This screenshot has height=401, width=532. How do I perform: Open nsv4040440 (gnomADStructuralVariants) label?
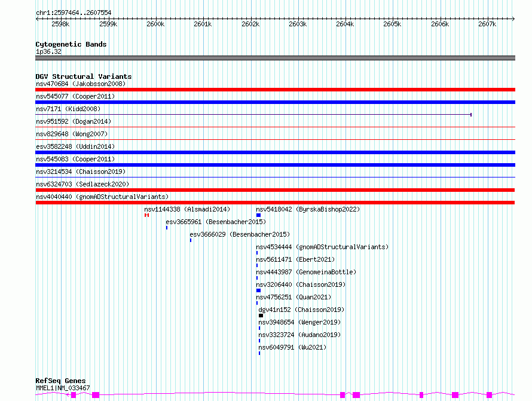point(102,197)
